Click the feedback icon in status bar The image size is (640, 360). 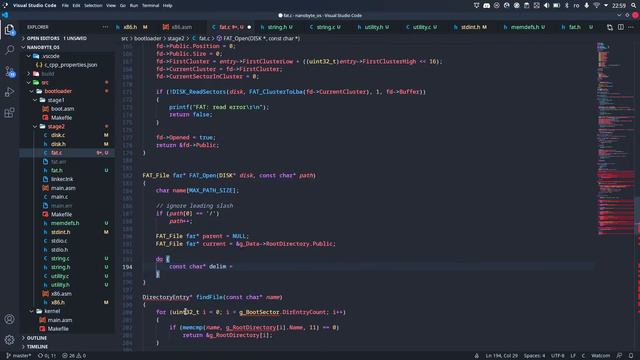[x=619, y=356]
